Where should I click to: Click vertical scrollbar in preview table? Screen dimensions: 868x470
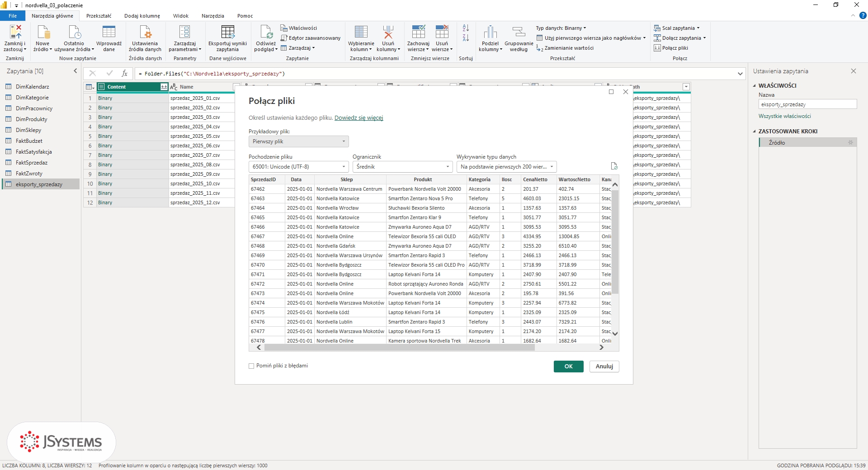pyautogui.click(x=615, y=242)
